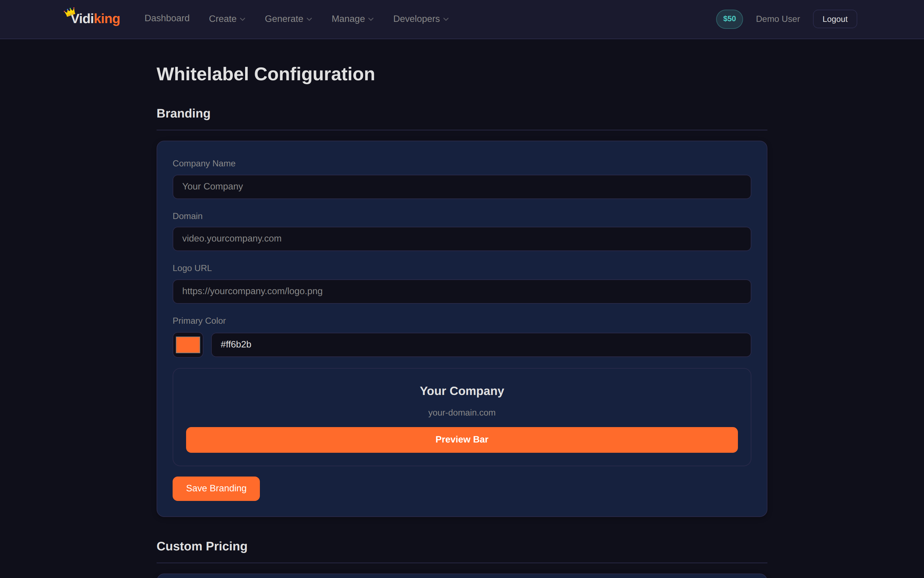Screen dimensions: 924x578
Task: Focus the Company Name input field
Action: tap(462, 187)
